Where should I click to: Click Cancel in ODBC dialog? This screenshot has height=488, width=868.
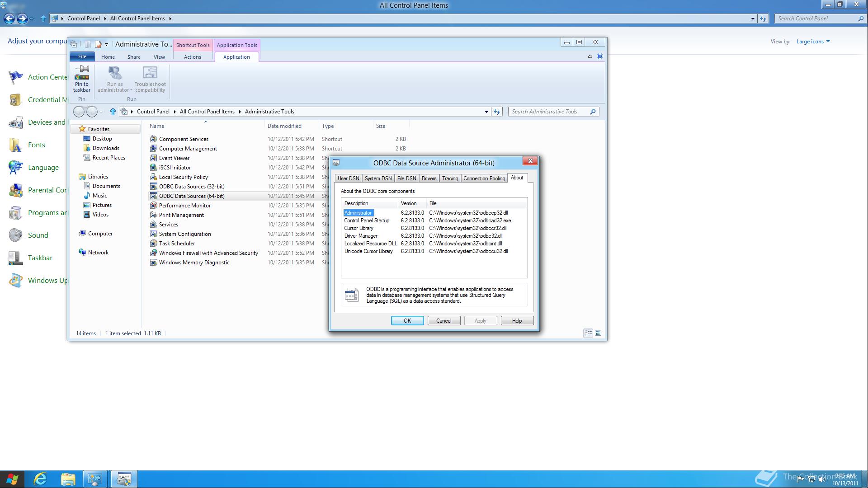444,321
